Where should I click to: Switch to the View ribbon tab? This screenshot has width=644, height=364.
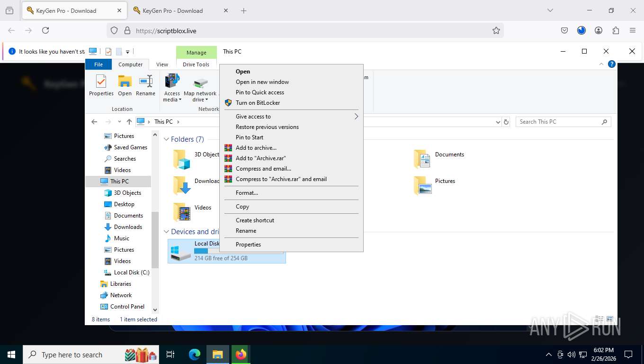162,64
